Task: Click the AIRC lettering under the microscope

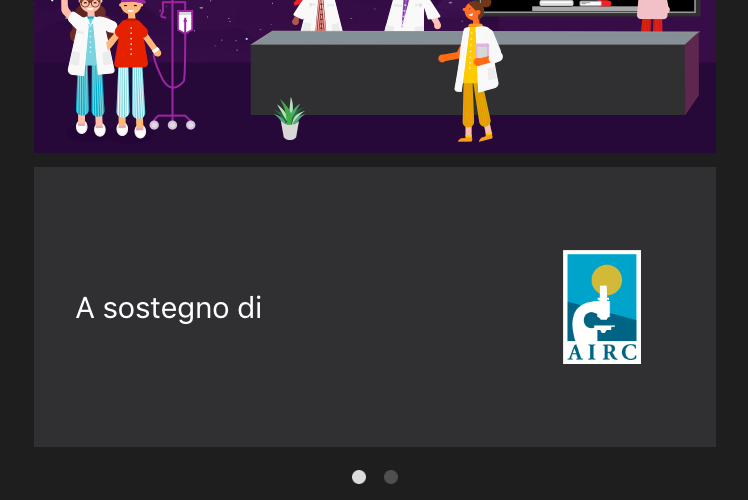Action: [x=602, y=353]
